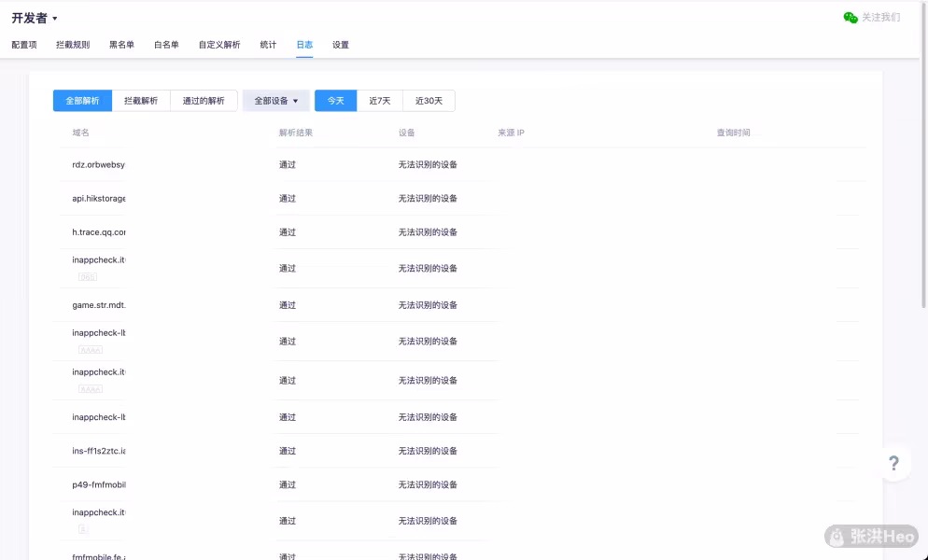This screenshot has width=928, height=560.
Task: Click the small tag under first inappcheck.it domain
Action: coord(88,277)
